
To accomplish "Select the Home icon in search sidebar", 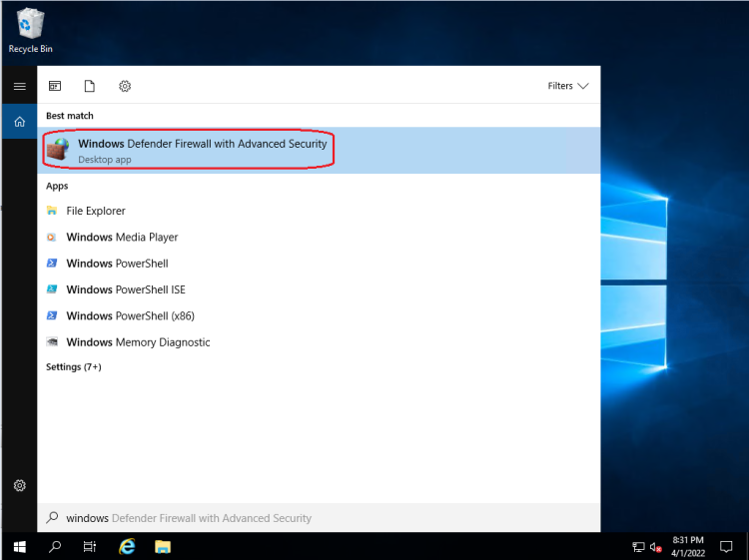I will pyautogui.click(x=20, y=121).
